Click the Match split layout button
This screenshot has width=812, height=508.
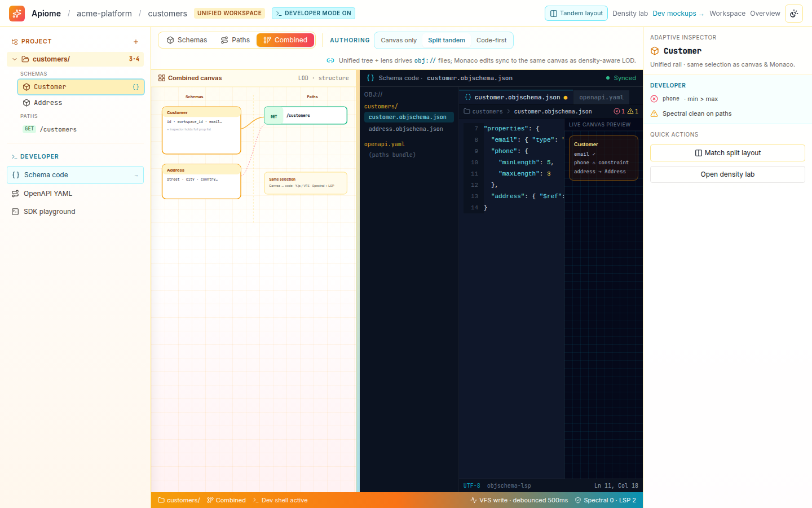pyautogui.click(x=727, y=153)
